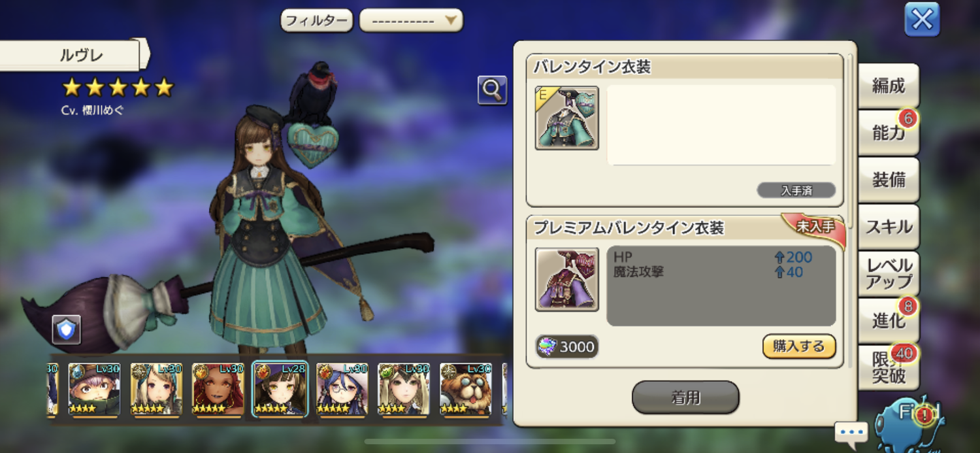Click the Valentine costume icon
The width and height of the screenshot is (980, 453).
coord(566,118)
